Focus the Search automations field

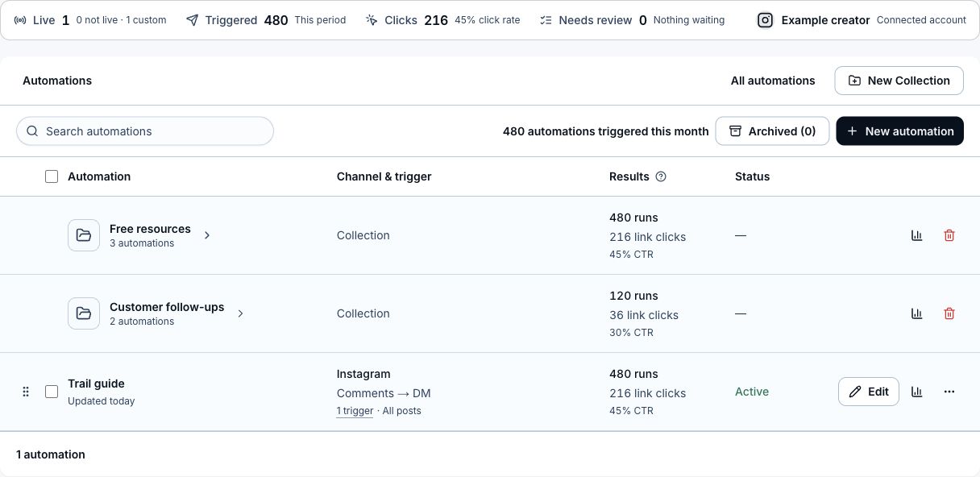coord(145,131)
